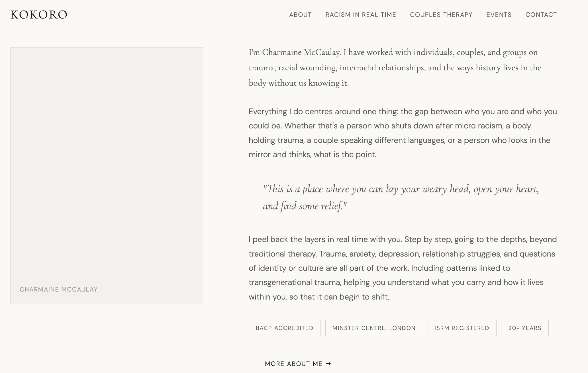Select the Minster Centre, London tag

374,328
